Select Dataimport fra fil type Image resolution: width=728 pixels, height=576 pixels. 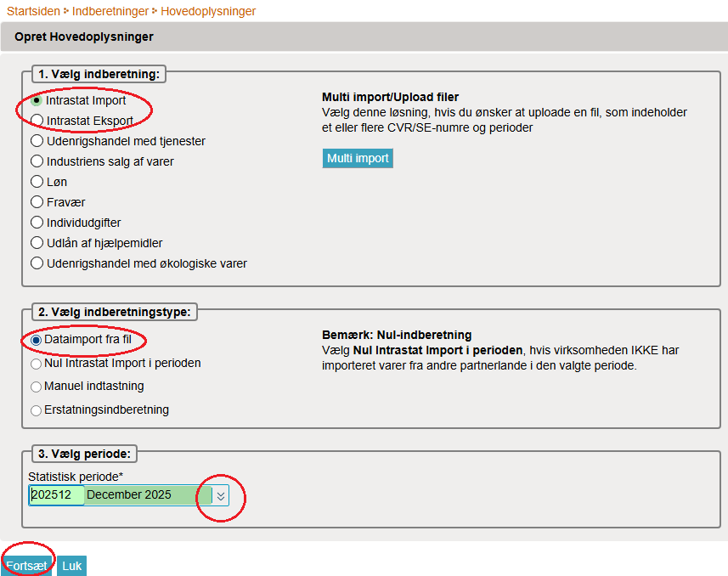coord(36,340)
